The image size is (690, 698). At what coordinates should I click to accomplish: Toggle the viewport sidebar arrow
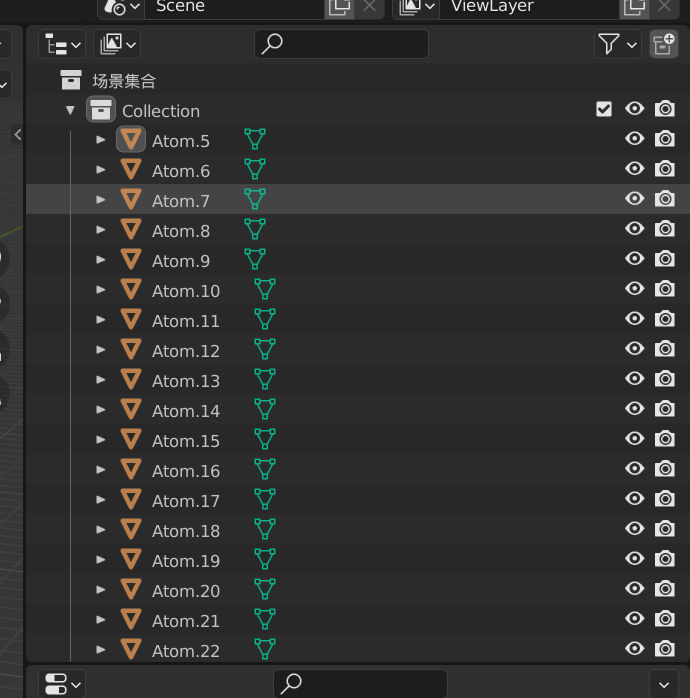point(17,134)
